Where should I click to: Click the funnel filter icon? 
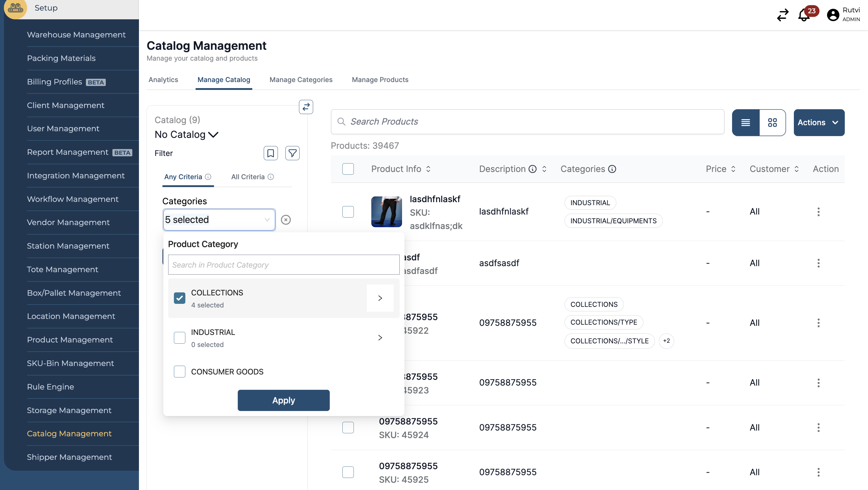(292, 153)
